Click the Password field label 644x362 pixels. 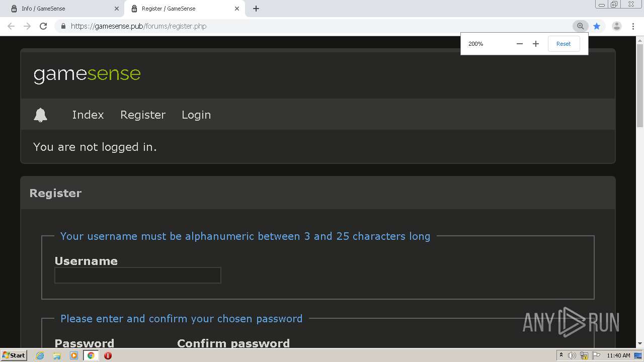[x=85, y=343]
